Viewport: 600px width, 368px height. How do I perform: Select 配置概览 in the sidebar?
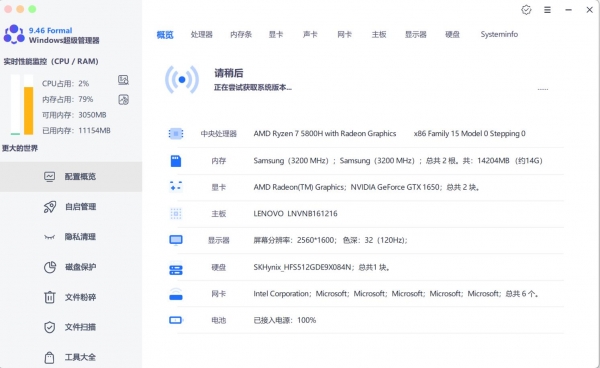(x=71, y=176)
